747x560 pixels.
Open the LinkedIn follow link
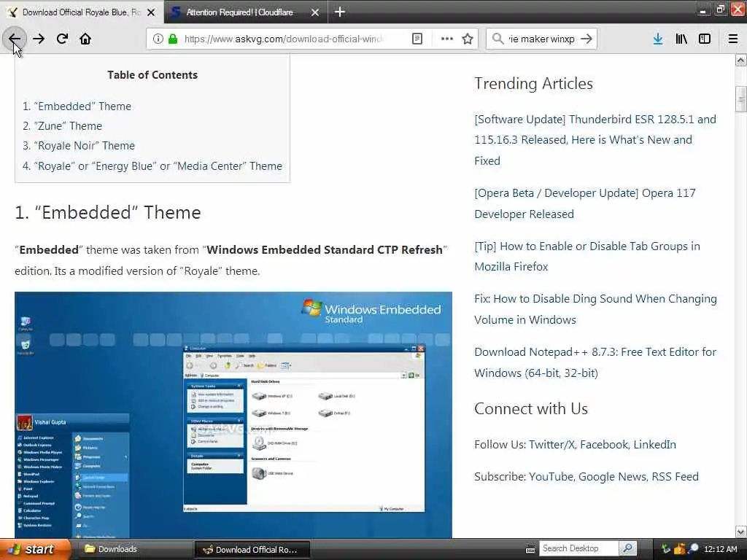(654, 444)
